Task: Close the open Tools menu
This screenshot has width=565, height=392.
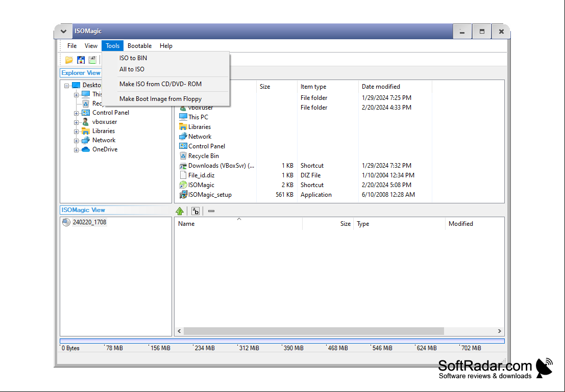Action: click(112, 46)
